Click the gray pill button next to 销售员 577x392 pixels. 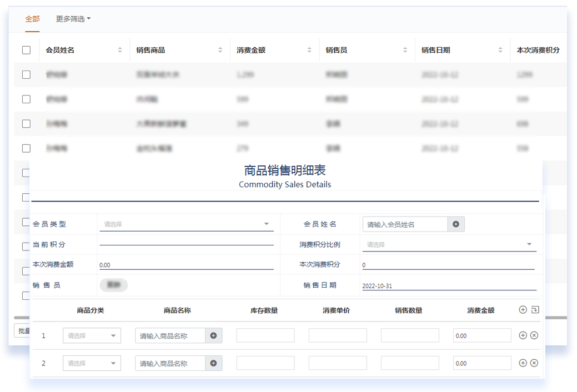coord(113,284)
